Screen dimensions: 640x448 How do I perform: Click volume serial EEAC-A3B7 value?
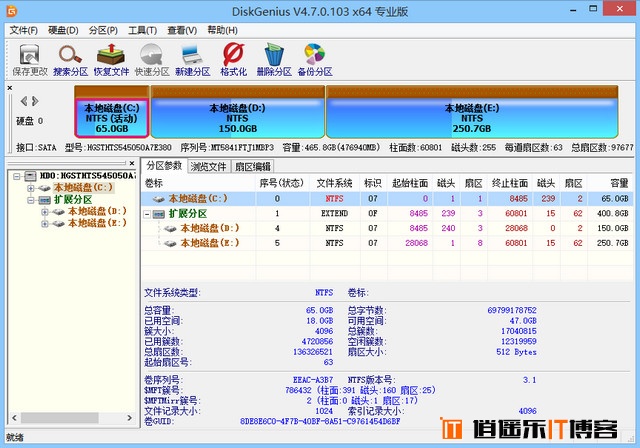313,380
